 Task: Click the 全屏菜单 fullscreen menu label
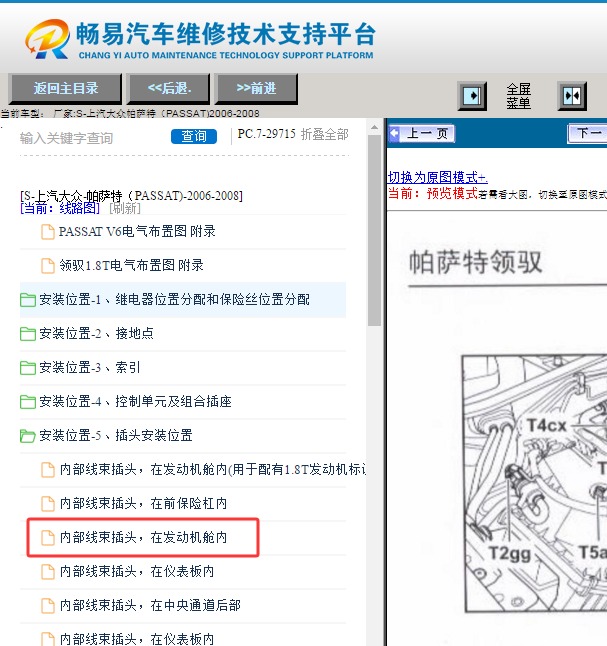(518, 96)
